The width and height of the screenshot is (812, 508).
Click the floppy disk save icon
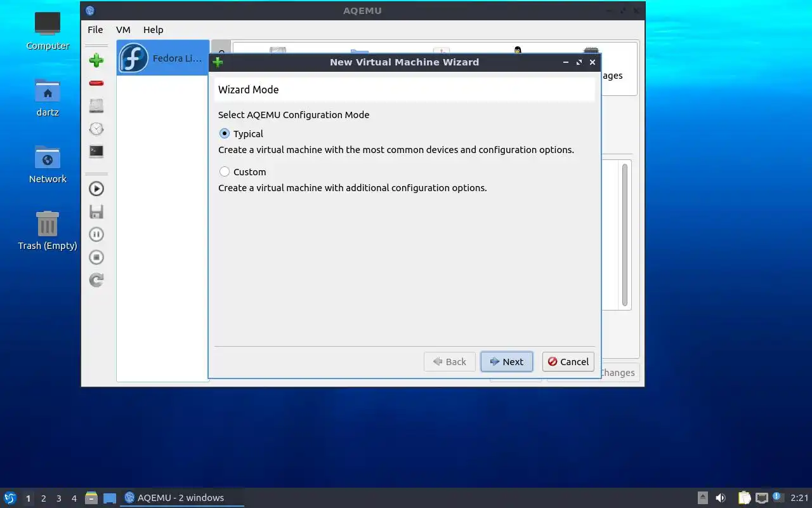[96, 211]
